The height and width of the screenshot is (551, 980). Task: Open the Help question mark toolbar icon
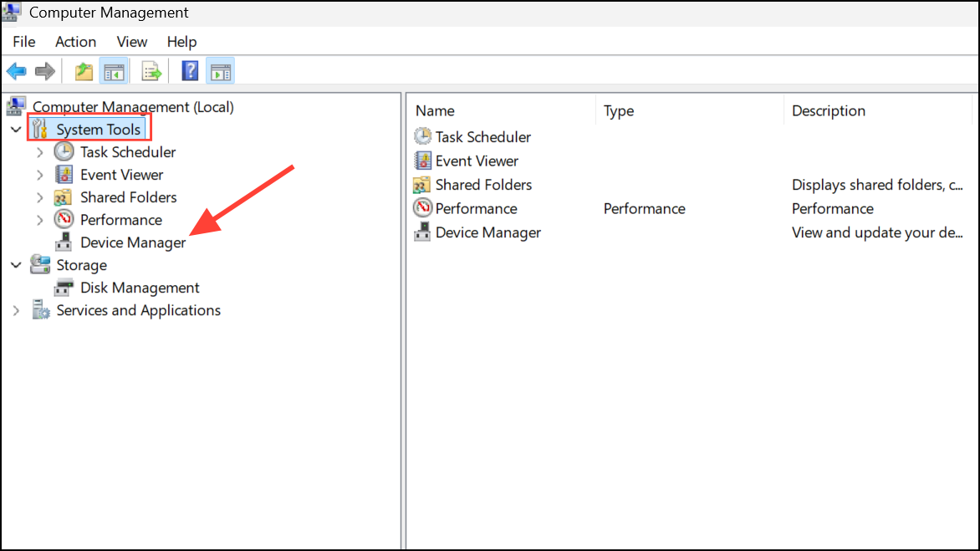190,70
